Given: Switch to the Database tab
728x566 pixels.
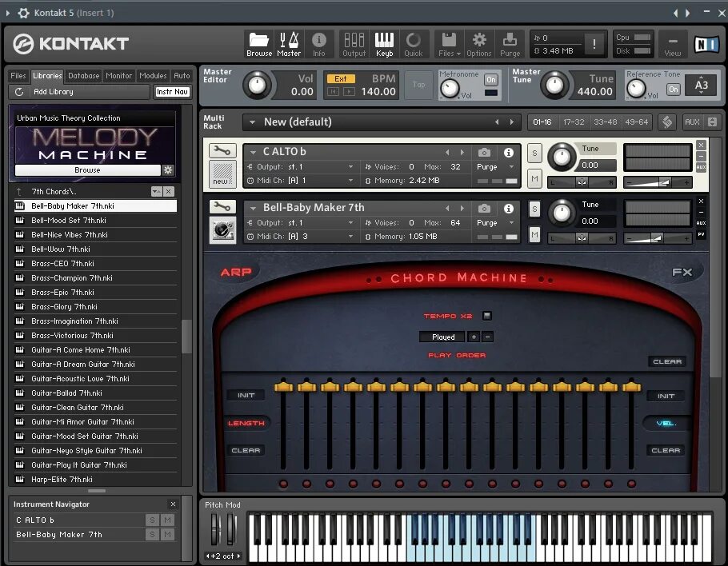Looking at the screenshot, I should point(83,76).
